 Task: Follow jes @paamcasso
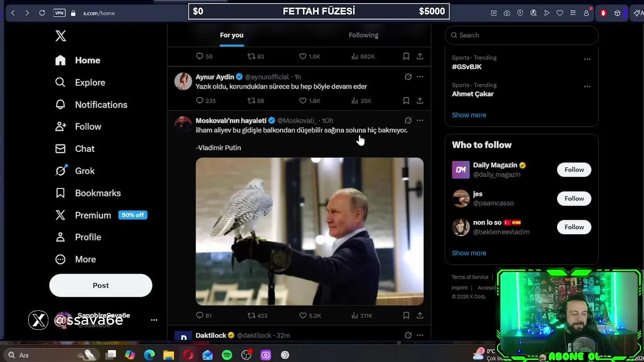click(x=574, y=199)
